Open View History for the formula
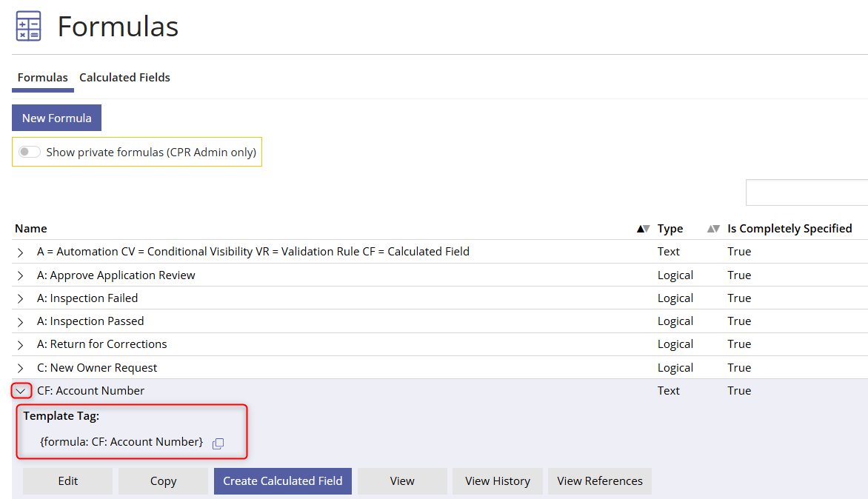 point(497,480)
